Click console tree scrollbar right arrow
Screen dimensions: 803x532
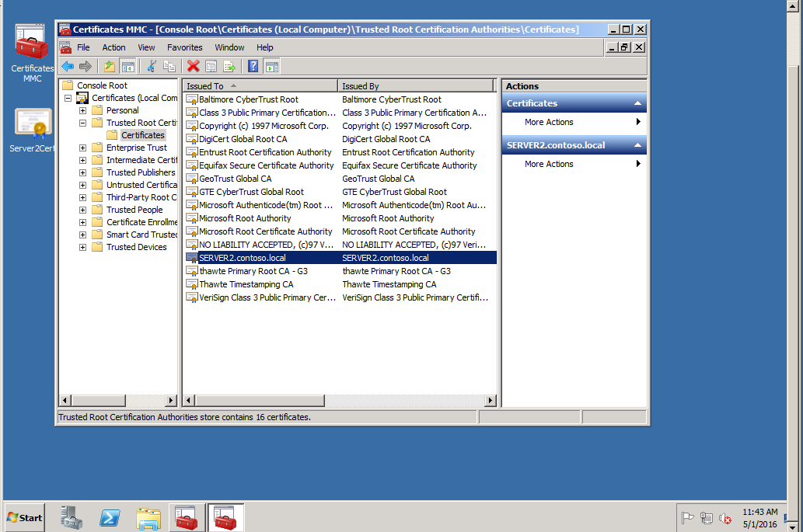(172, 401)
